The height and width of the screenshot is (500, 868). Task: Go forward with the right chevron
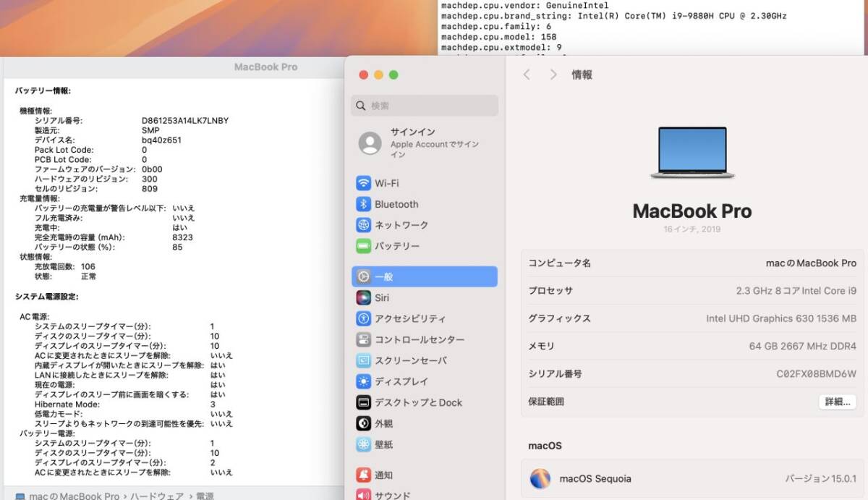(553, 75)
